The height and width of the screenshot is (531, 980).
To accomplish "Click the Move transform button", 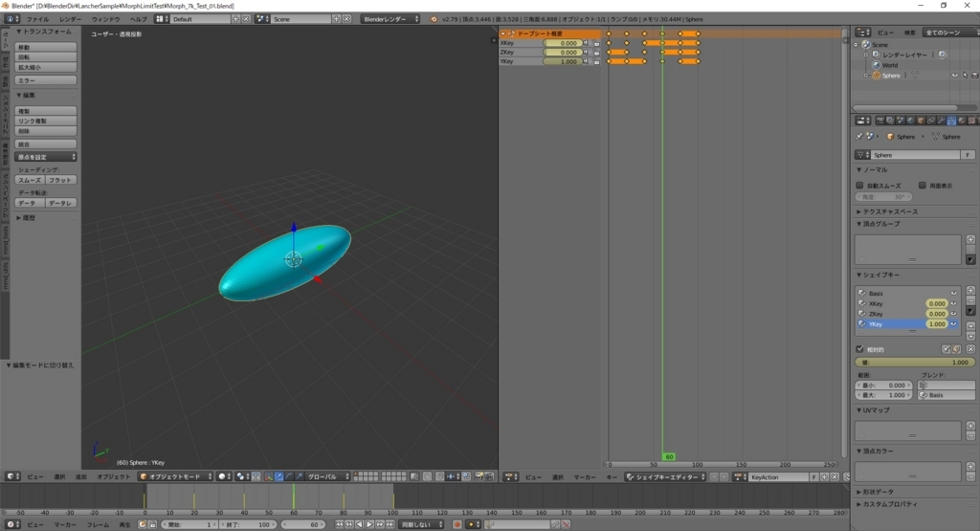I will point(46,47).
